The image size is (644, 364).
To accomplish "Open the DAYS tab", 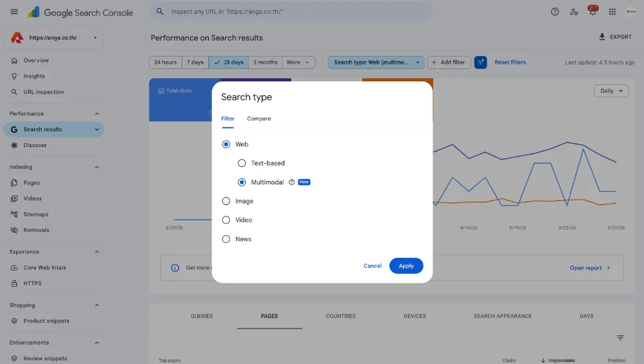I will 587,316.
